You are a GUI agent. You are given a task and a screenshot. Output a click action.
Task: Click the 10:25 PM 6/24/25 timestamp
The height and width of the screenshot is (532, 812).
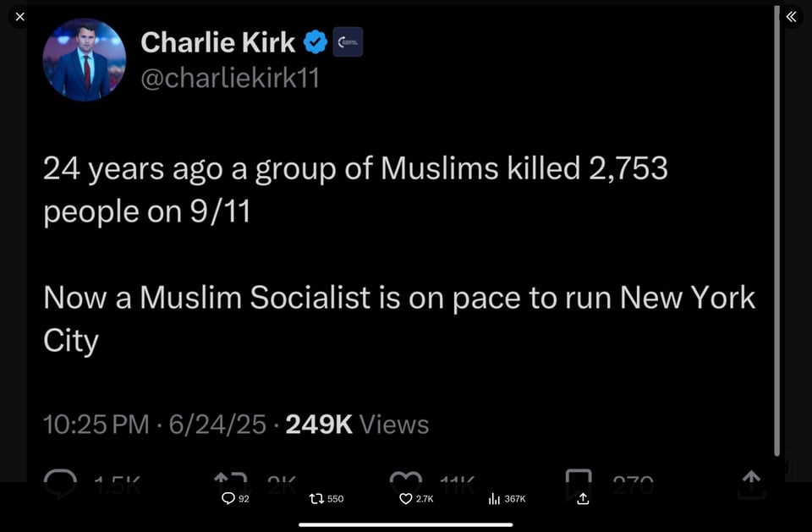click(x=155, y=424)
